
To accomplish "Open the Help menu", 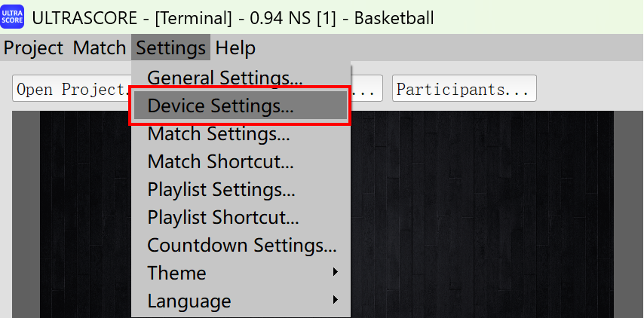I will click(x=235, y=48).
